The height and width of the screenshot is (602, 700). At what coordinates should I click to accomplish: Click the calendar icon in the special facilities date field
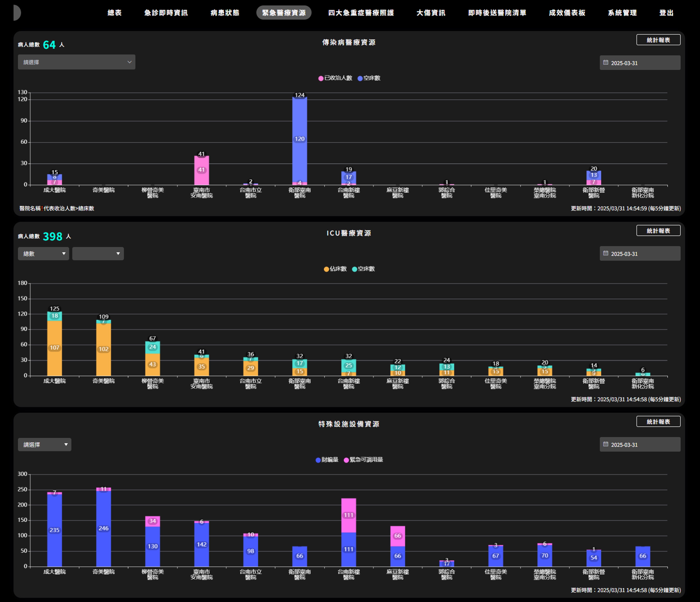(x=606, y=444)
